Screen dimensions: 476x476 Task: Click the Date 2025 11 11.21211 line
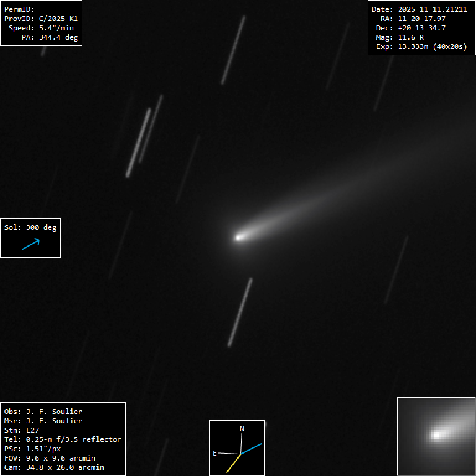click(x=419, y=9)
